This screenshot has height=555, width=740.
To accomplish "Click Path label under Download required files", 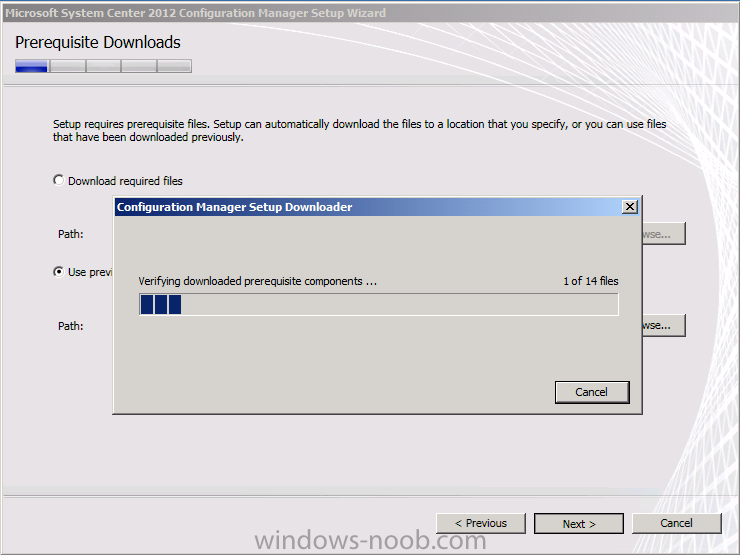I will pyautogui.click(x=70, y=234).
